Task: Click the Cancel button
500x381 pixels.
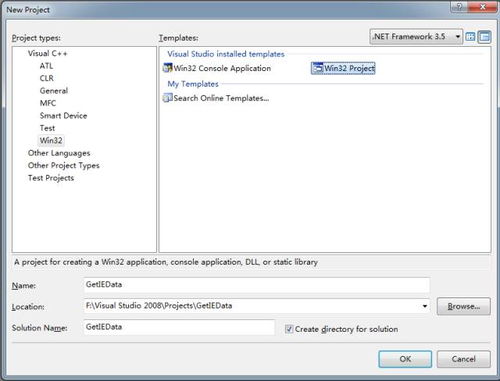Action: 464,359
